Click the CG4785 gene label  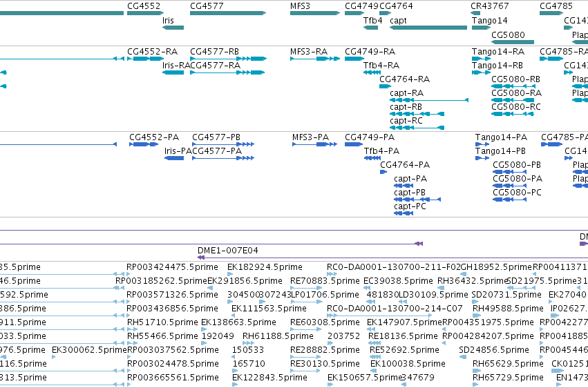point(556,6)
